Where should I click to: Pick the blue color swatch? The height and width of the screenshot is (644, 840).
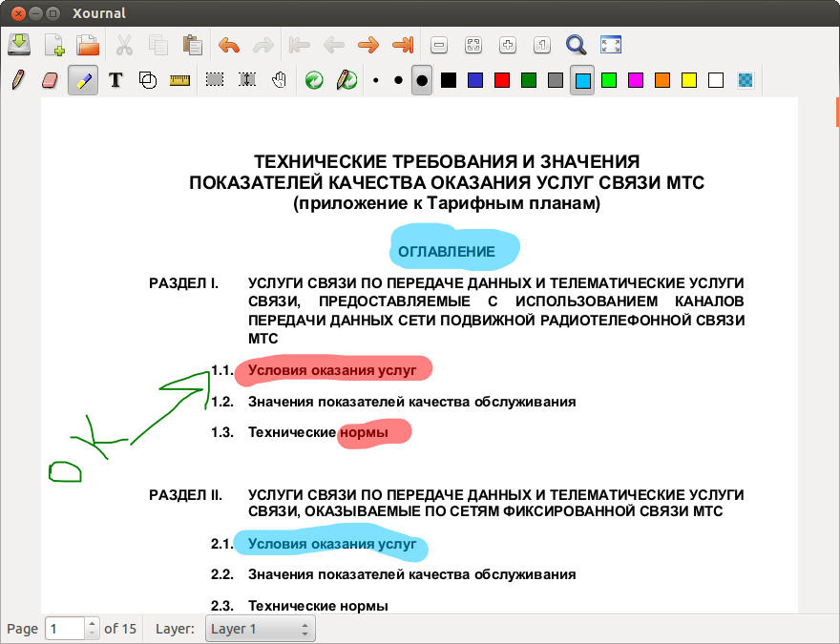click(475, 80)
